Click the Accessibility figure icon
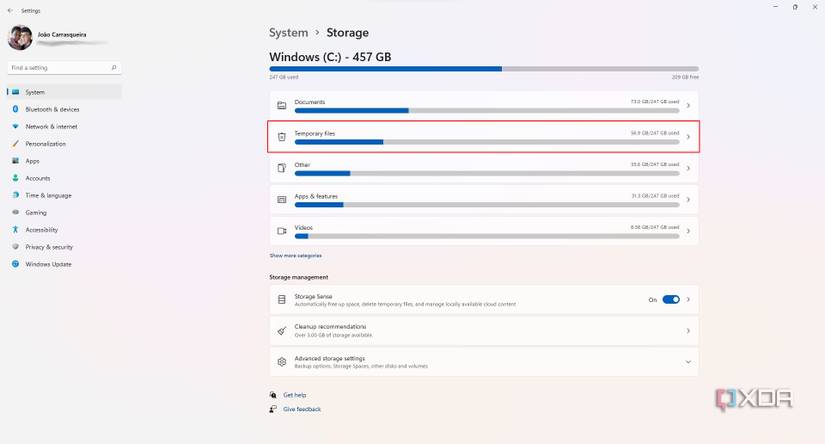This screenshot has width=825, height=444. 15,229
